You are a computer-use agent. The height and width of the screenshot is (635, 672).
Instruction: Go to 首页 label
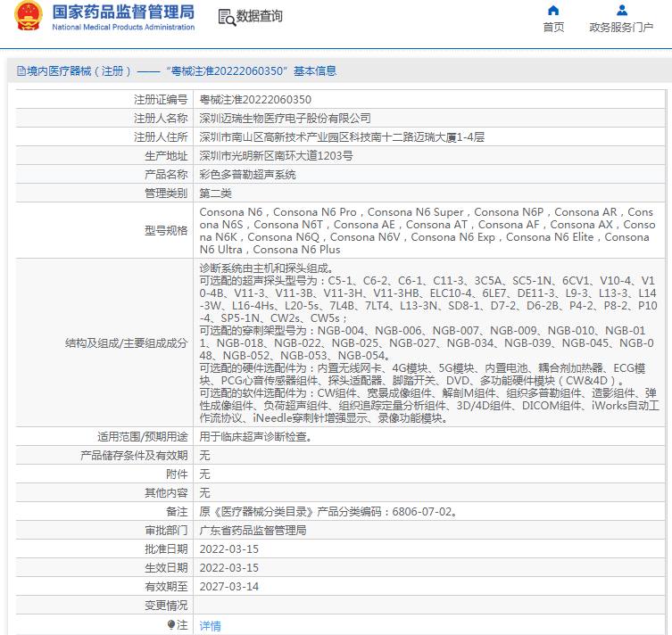pos(553,28)
